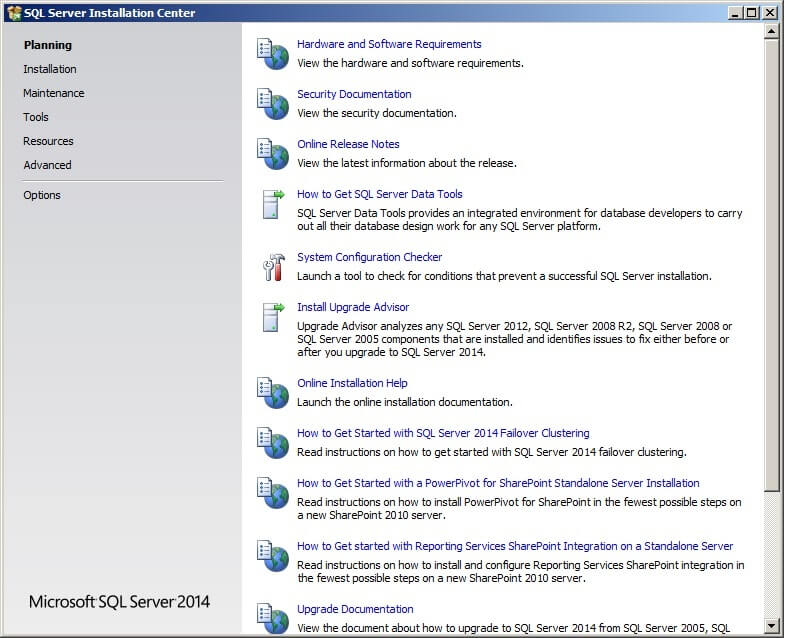Screen dimensions: 788x638
Task: Click the Hardware and Software Requirements icon
Action: pyautogui.click(x=272, y=54)
